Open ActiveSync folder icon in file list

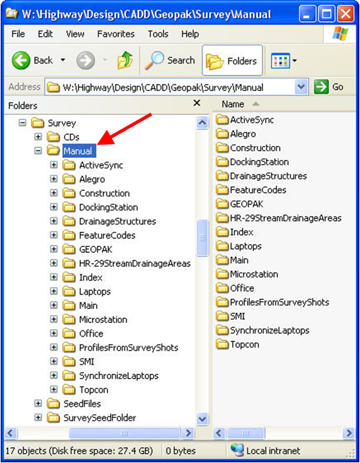click(222, 120)
